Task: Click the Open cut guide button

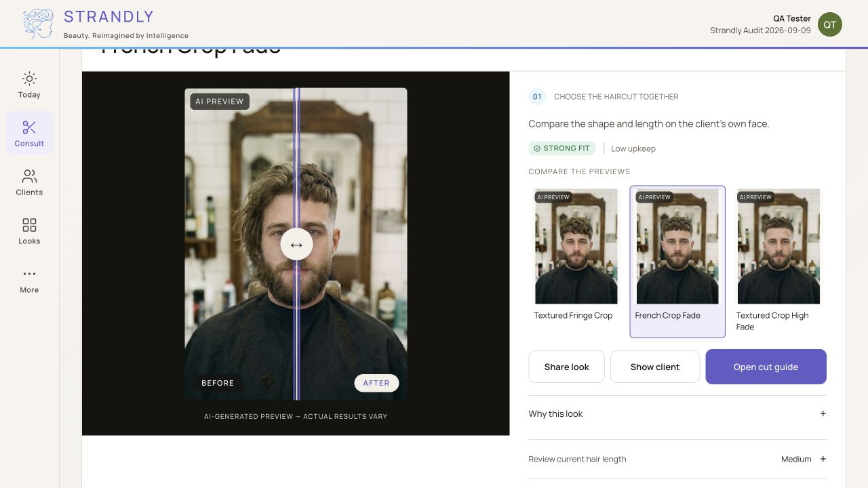Action: point(766,367)
